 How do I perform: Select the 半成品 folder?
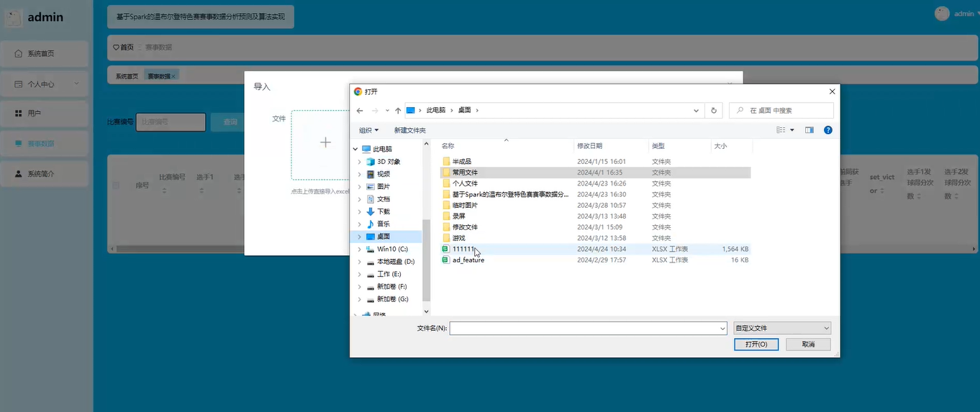[596, 162]
